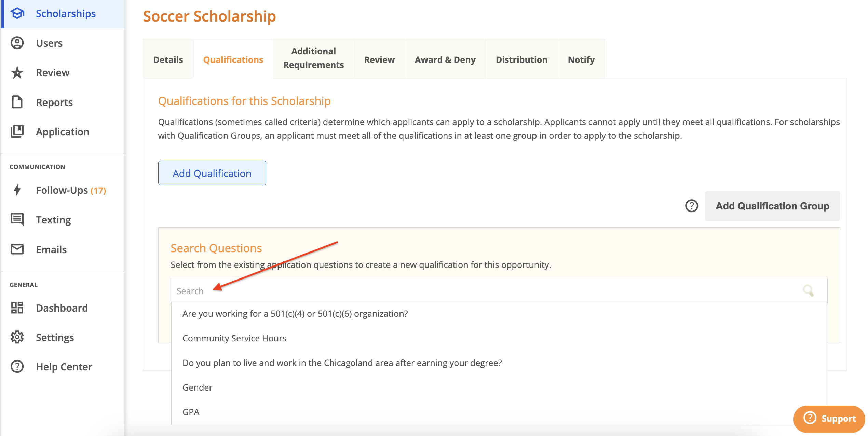This screenshot has height=436, width=868.
Task: Click the Follow-Ups lightning bolt icon
Action: pyautogui.click(x=17, y=190)
